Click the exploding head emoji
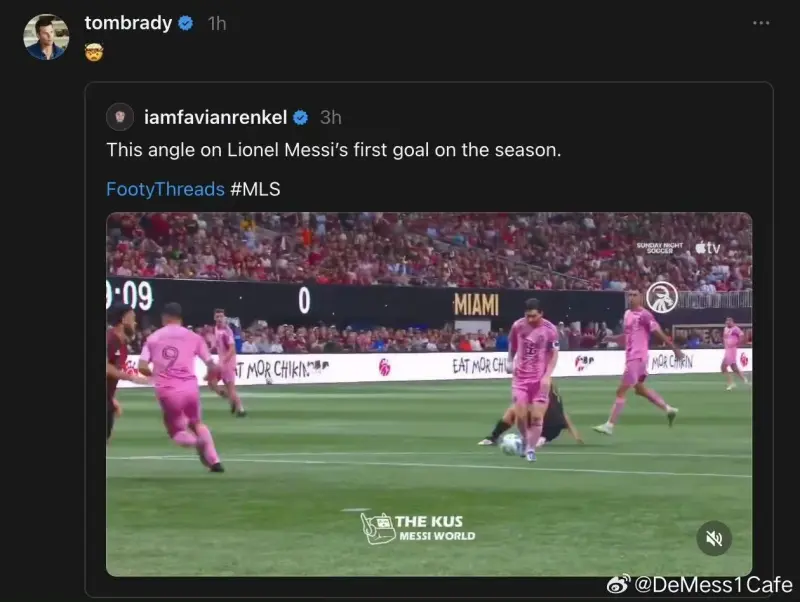The height and width of the screenshot is (602, 800). [x=94, y=52]
